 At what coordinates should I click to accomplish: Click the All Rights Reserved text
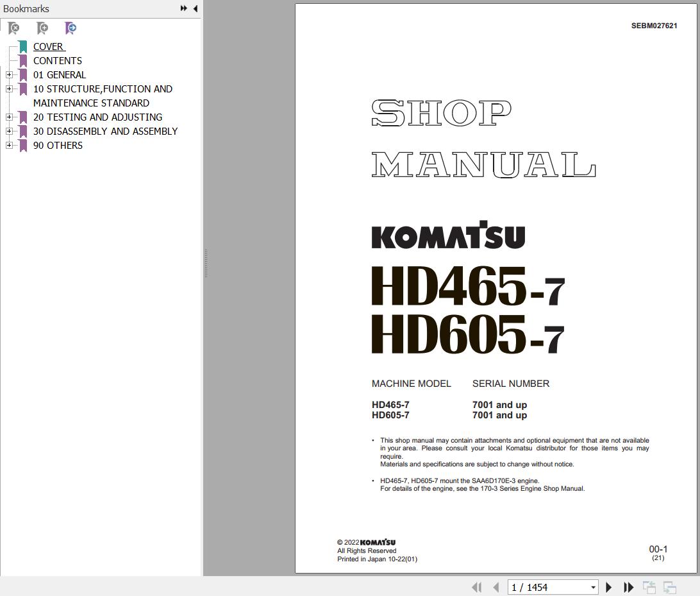[367, 551]
